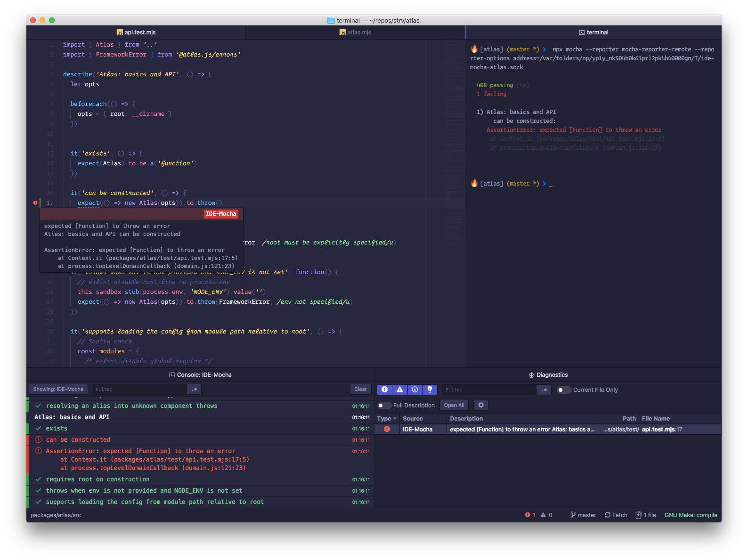Click the 'Atlas' identifier on line 1

pos(105,45)
